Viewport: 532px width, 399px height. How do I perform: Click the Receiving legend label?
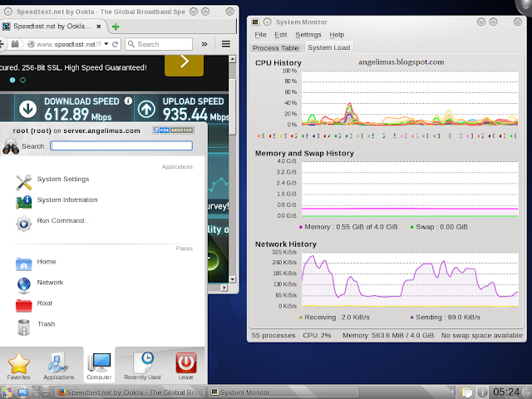click(x=334, y=318)
